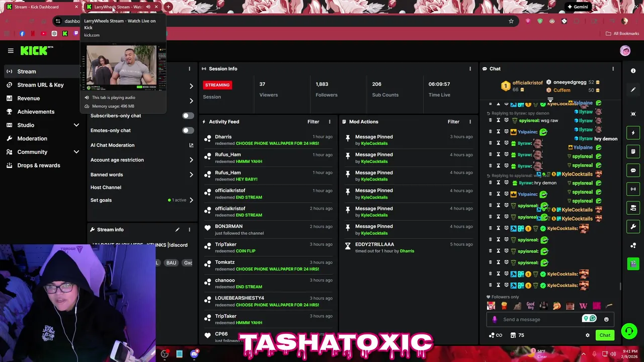Screen dimensions: 644x362
Task: Open chat settings gear icon
Action: [588, 335]
